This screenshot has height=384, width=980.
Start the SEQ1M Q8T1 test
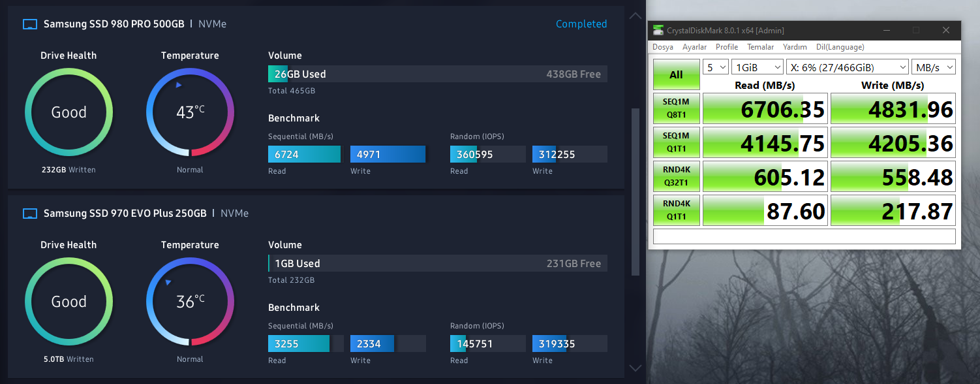[676, 108]
